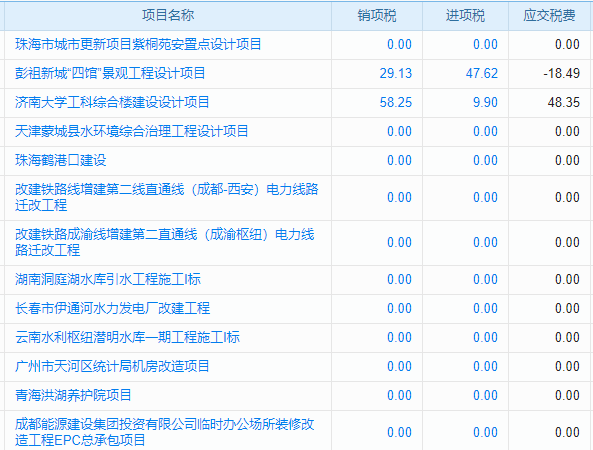Open 湖南洞庭湖水库引水工程施工I标 link
The image size is (593, 450).
point(108,279)
